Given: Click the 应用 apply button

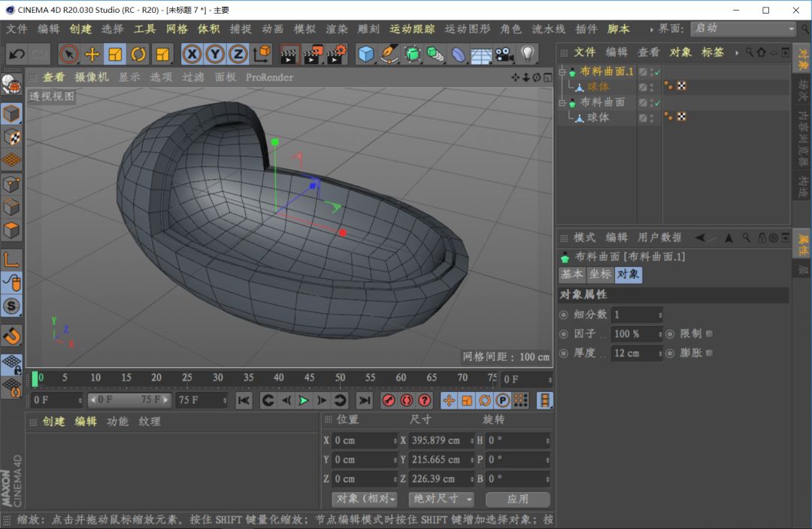Looking at the screenshot, I should click(x=517, y=499).
